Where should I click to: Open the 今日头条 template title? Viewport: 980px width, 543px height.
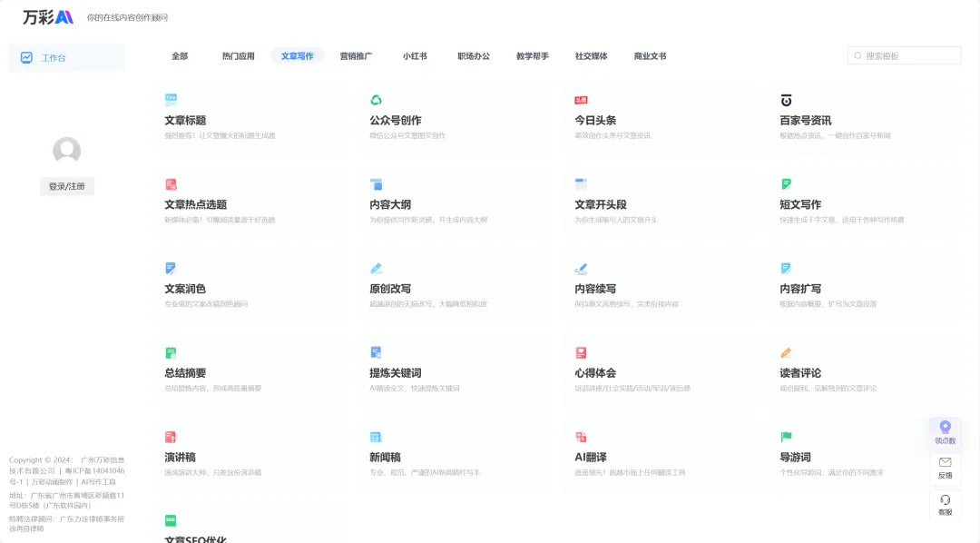[x=595, y=120]
